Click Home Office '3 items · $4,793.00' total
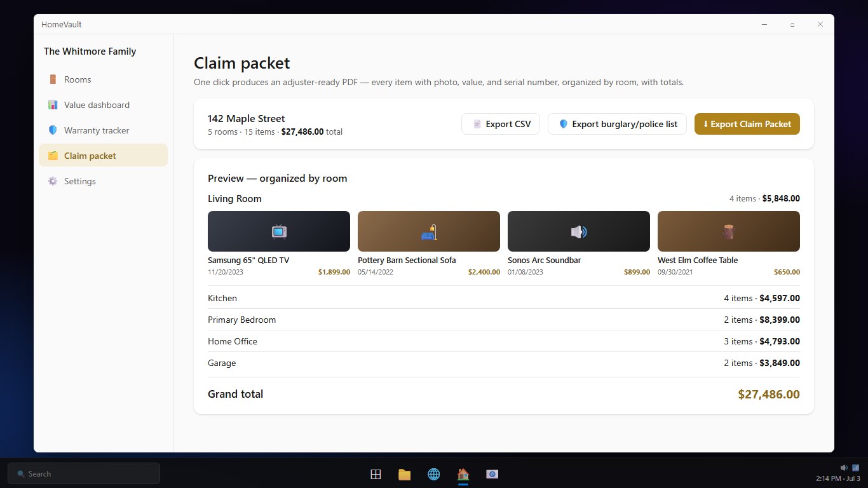Image resolution: width=868 pixels, height=488 pixels. (762, 341)
